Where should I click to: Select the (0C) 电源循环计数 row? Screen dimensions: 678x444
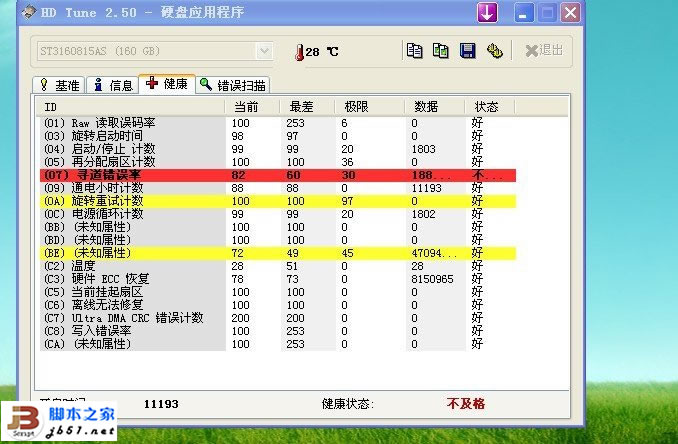(278, 214)
